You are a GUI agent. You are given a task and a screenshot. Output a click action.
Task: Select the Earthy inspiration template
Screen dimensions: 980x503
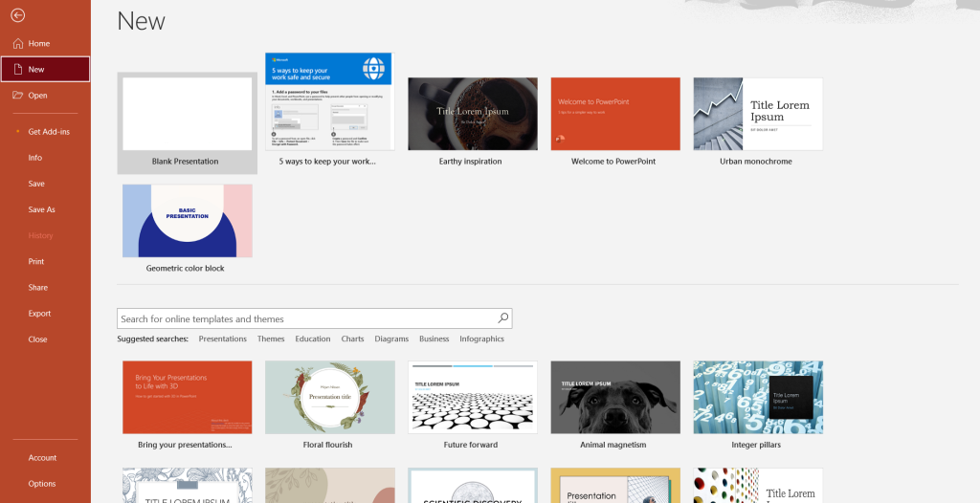tap(473, 114)
